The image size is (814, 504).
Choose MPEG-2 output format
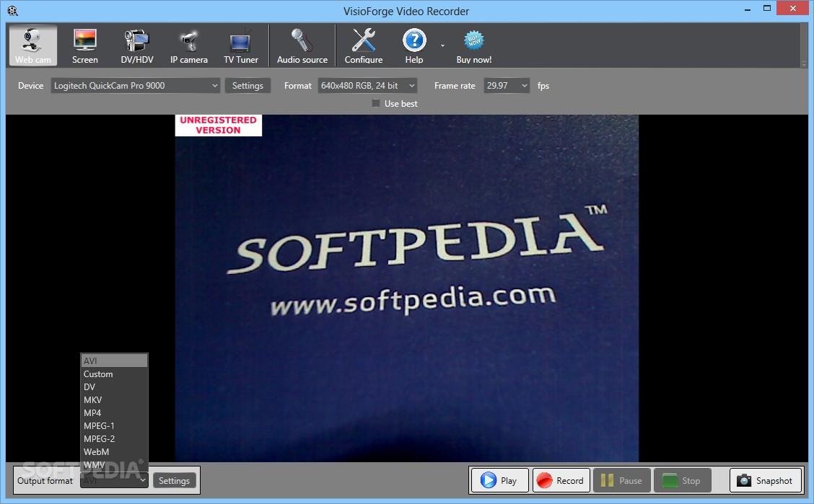point(114,438)
